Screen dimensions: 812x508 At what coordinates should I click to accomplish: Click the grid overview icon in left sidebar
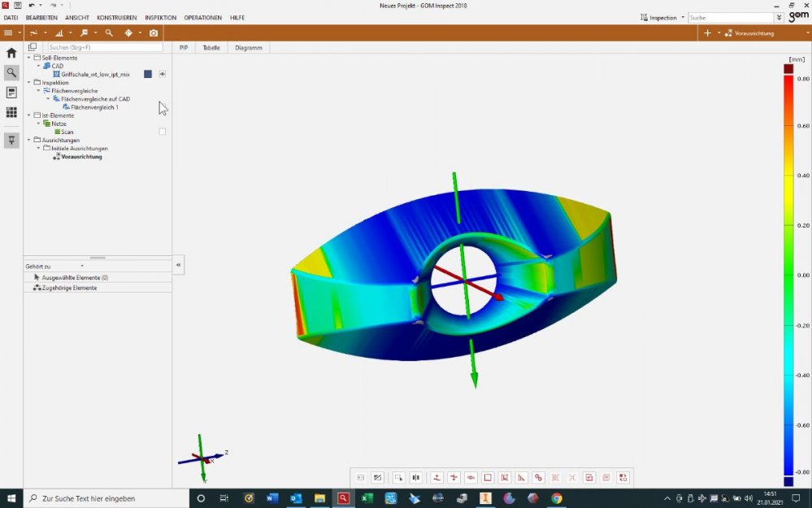[11, 112]
